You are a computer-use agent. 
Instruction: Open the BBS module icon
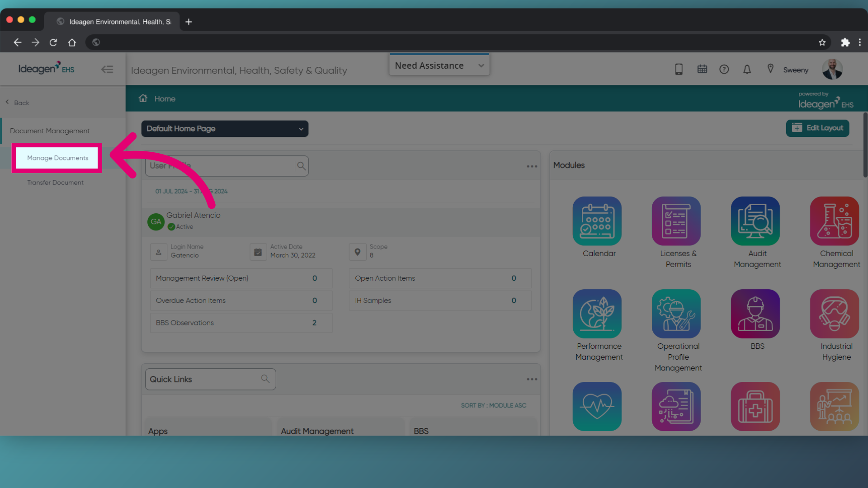point(755,314)
